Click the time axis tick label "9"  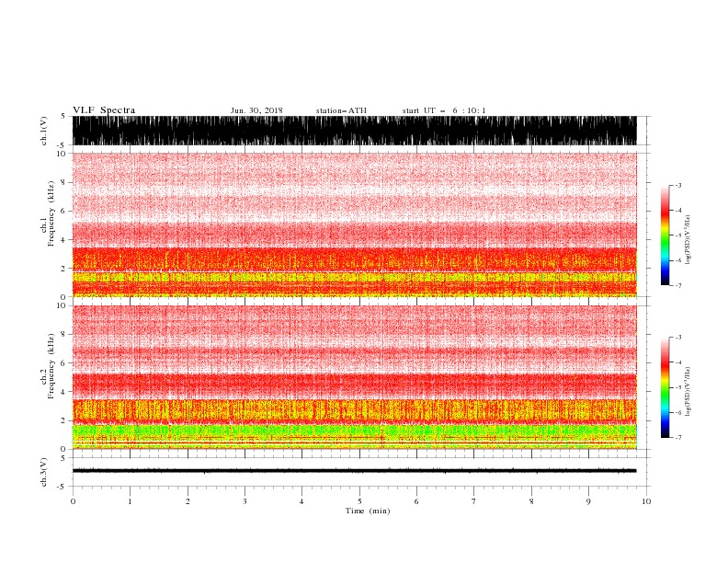(588, 501)
